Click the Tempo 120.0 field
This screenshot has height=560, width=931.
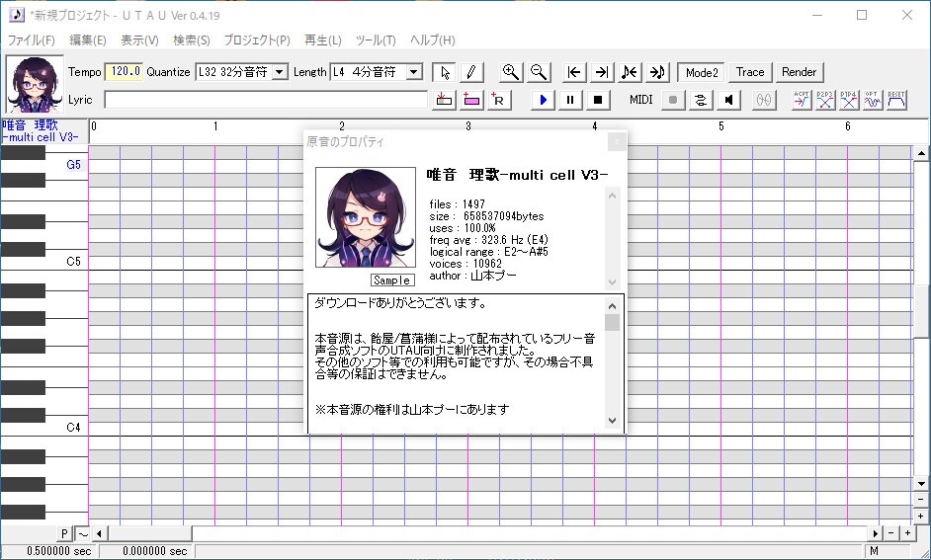click(x=125, y=72)
